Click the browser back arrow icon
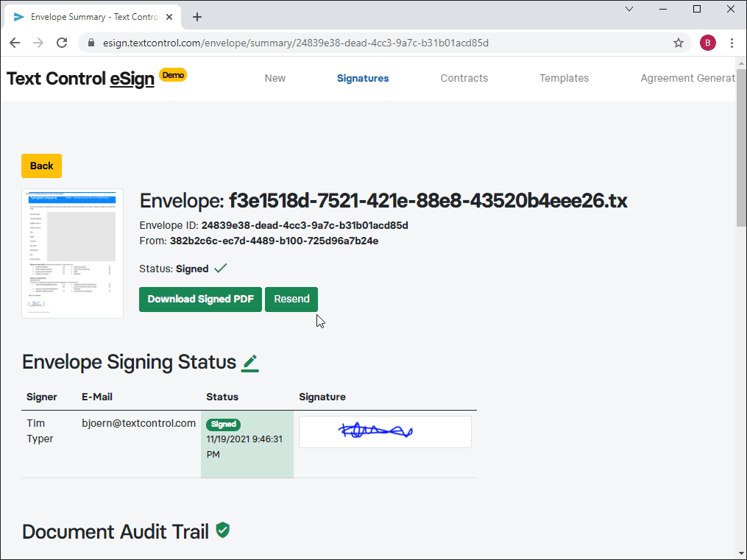 pyautogui.click(x=15, y=43)
